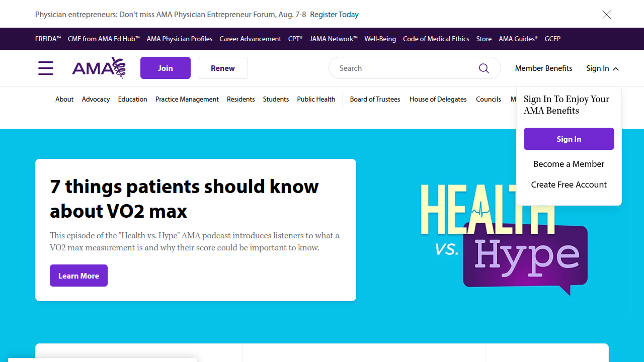Collapse the Sign In dropdown
The width and height of the screenshot is (644, 362).
point(602,68)
